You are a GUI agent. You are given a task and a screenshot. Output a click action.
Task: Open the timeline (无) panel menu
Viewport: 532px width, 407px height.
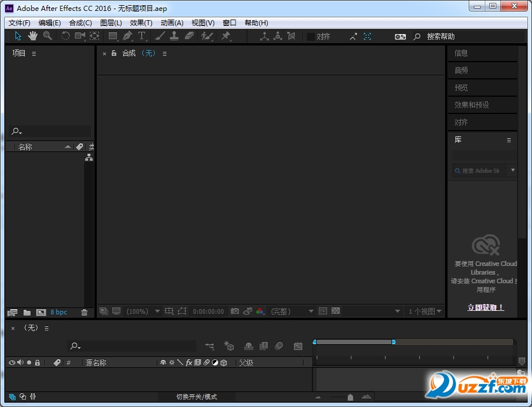point(47,328)
